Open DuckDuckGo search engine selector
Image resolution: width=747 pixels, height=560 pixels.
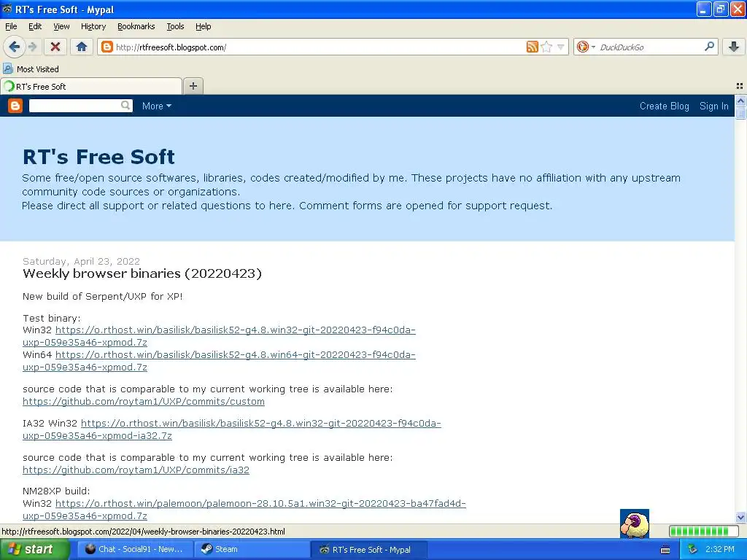[586, 47]
